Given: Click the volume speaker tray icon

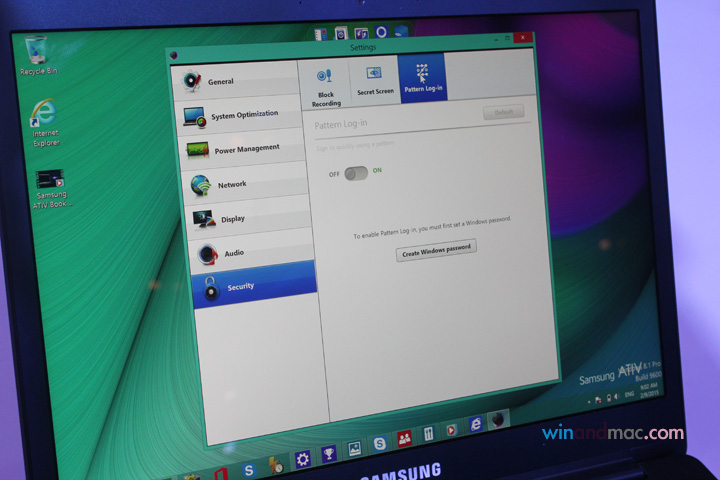Looking at the screenshot, I should [x=617, y=396].
